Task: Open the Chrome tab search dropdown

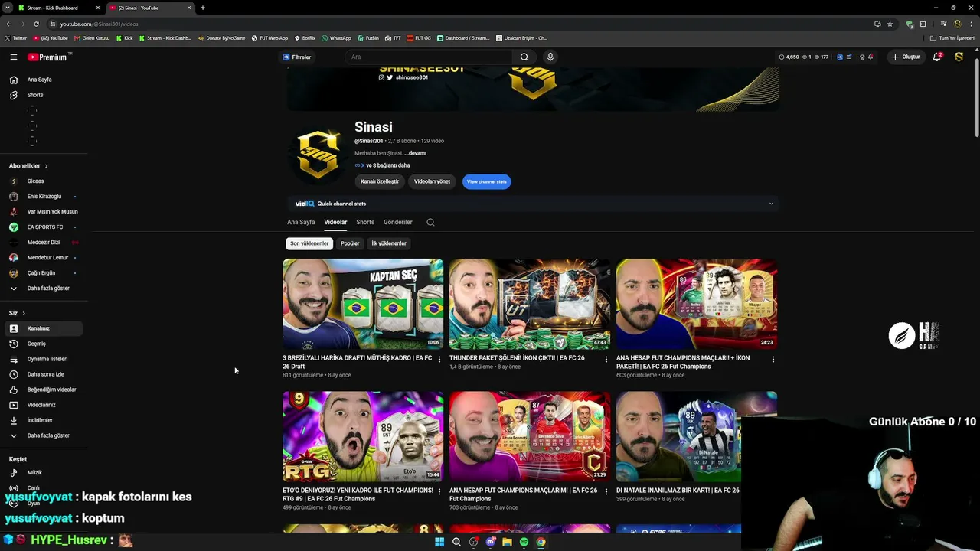Action: [9, 8]
